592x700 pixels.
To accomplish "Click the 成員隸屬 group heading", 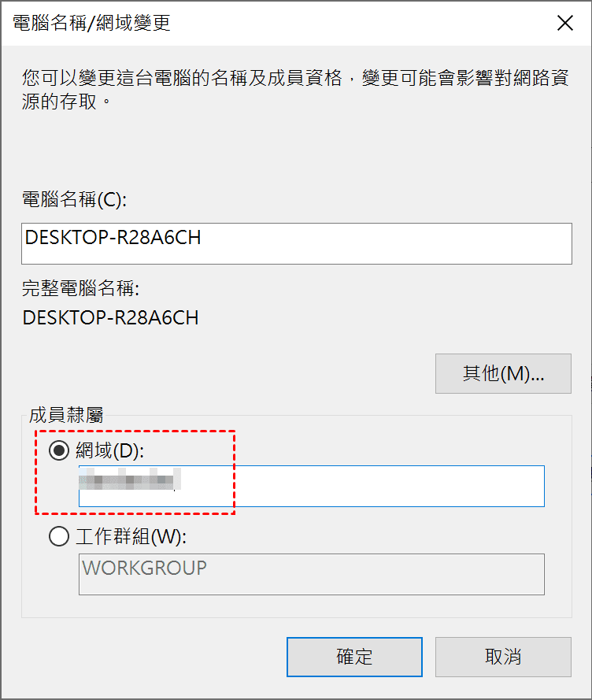I will pyautogui.click(x=62, y=415).
